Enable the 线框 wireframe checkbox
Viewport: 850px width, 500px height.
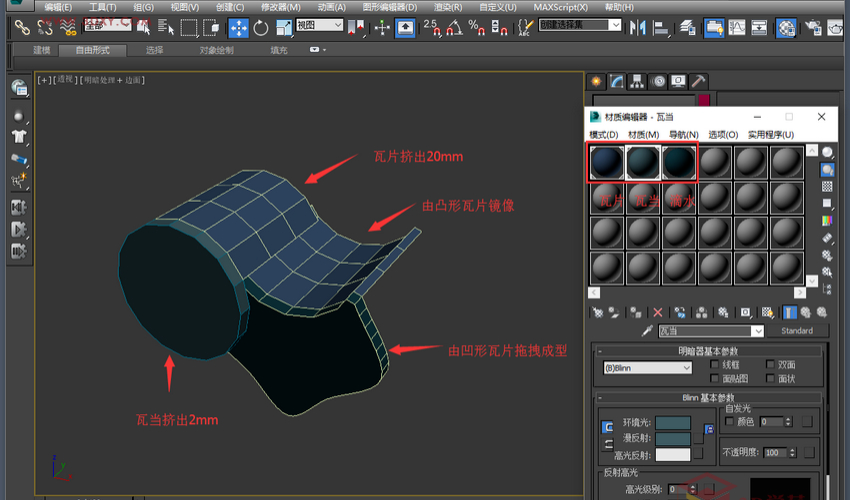(714, 364)
